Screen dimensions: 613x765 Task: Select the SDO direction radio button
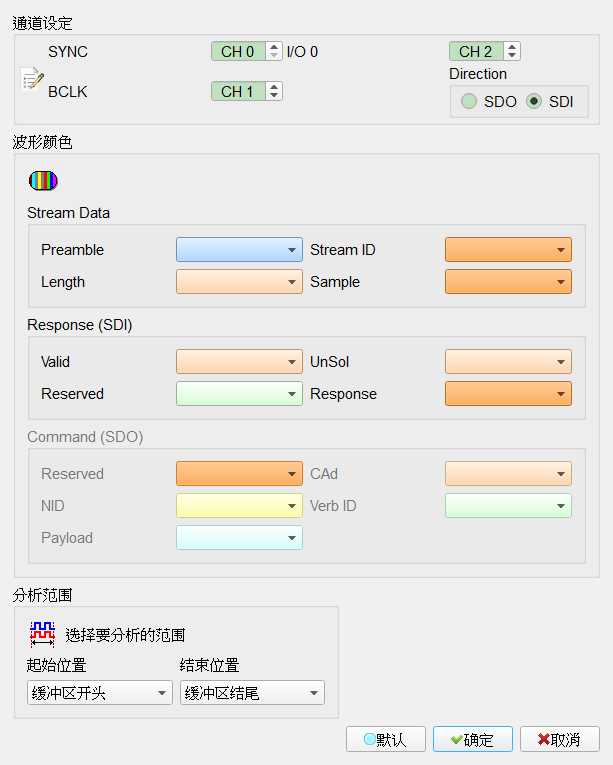[469, 101]
